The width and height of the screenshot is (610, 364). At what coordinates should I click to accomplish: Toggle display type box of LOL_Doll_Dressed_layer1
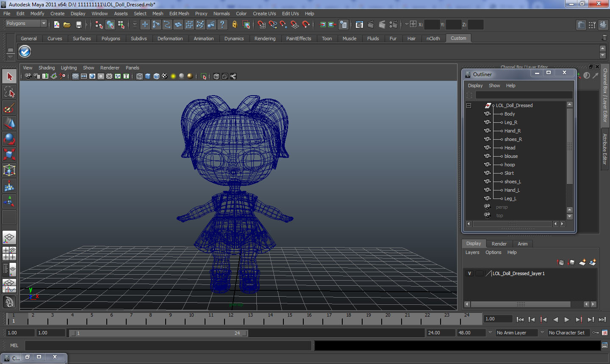coord(479,273)
